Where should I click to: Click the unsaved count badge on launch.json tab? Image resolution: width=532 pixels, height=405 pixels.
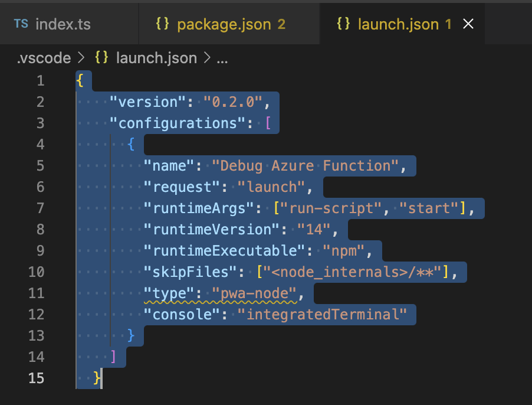[449, 24]
